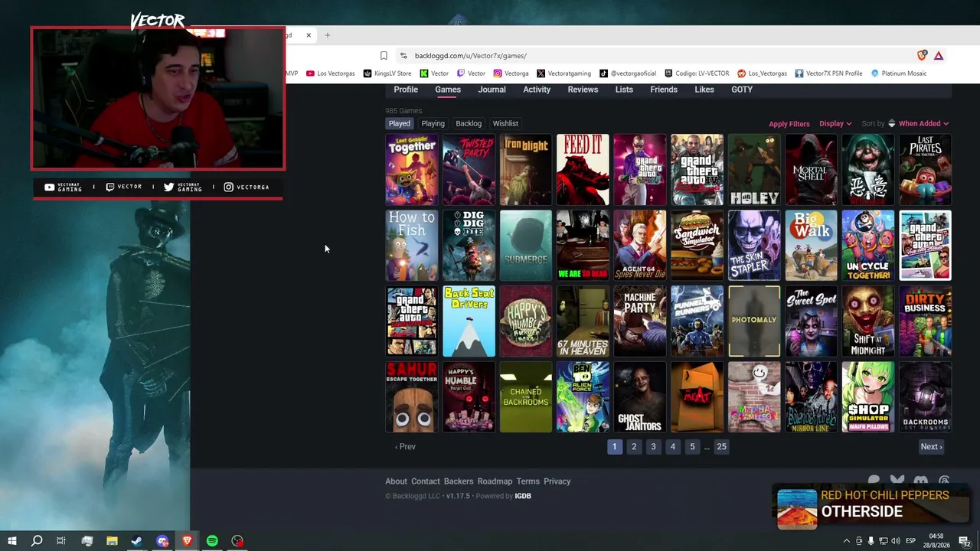Open File Explorer from the taskbar
980x551 pixels.
[112, 541]
